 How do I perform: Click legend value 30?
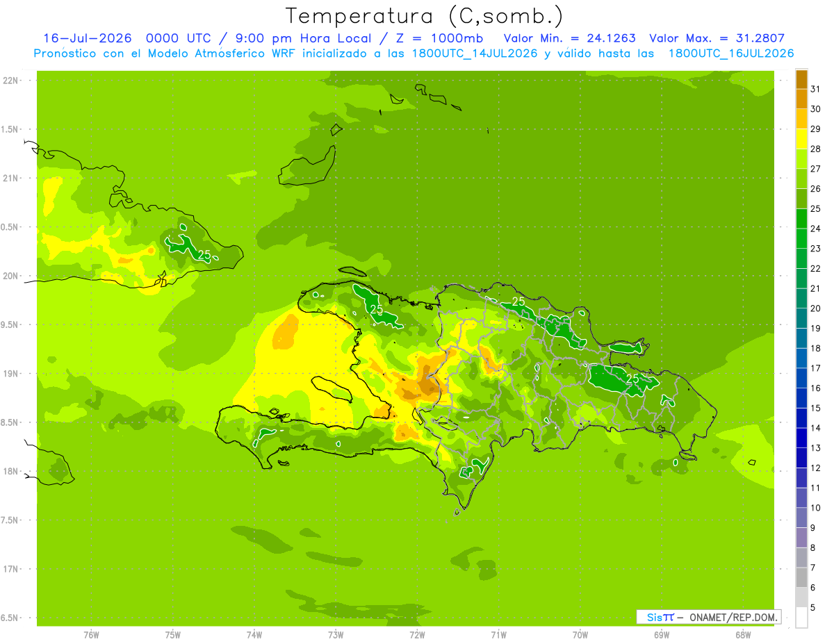click(x=815, y=109)
